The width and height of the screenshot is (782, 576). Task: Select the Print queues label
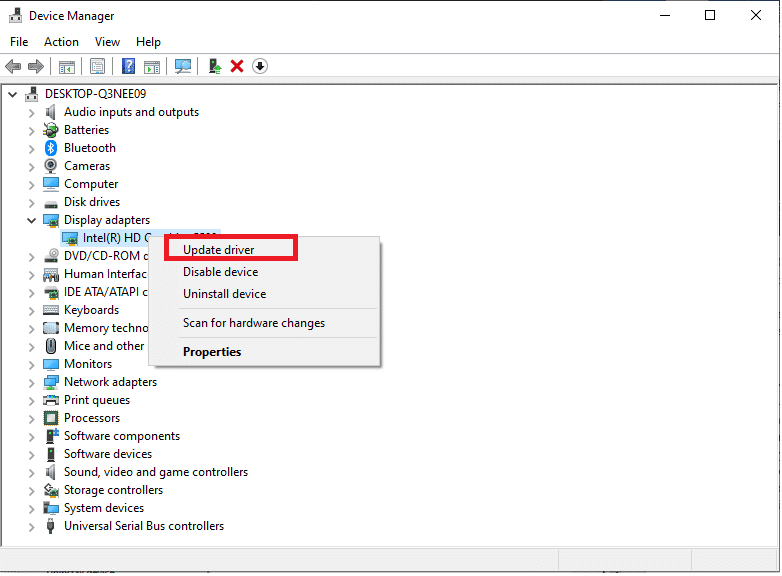[97, 400]
